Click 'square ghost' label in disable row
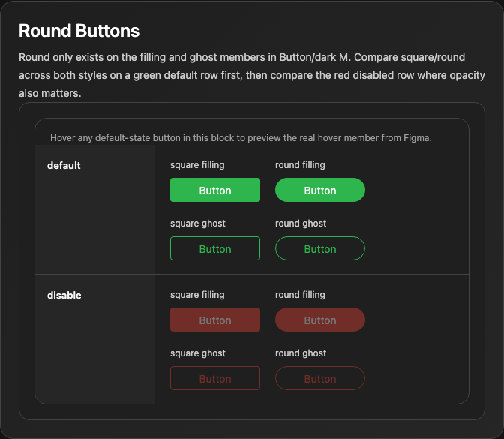504x439 pixels. [x=198, y=353]
